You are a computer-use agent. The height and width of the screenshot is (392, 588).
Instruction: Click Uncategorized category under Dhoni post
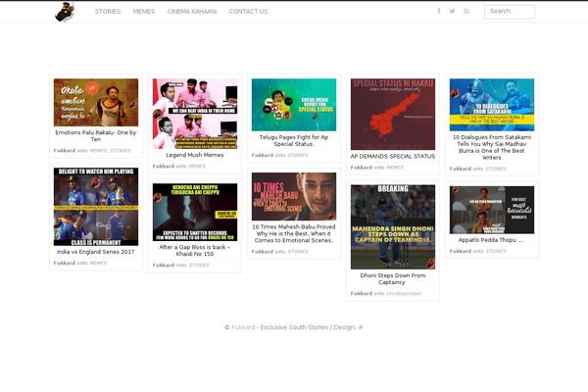point(404,293)
